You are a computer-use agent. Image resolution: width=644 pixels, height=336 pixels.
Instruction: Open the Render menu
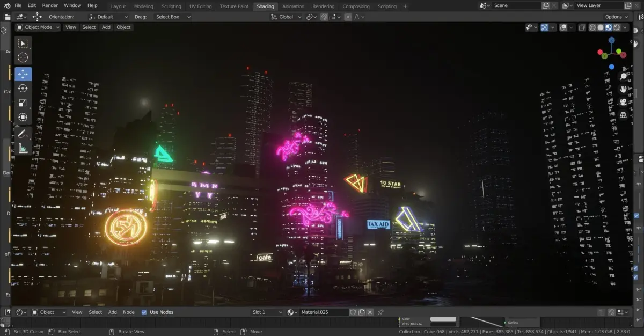tap(50, 5)
